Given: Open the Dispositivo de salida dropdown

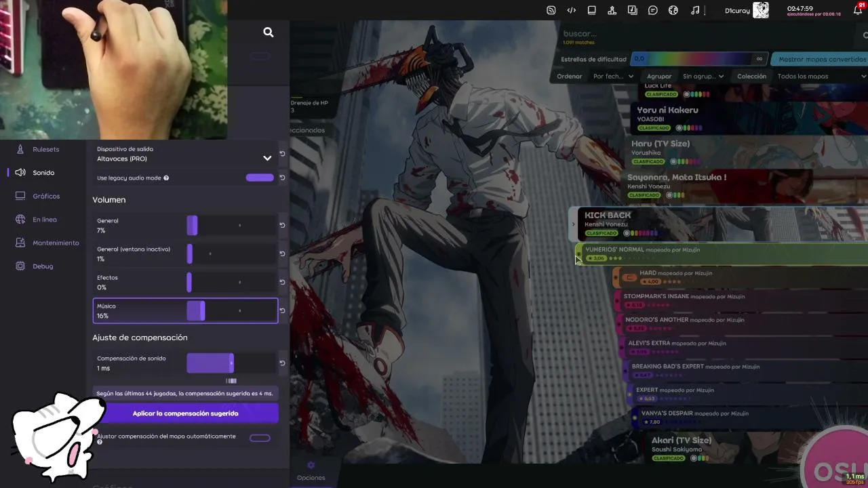Looking at the screenshot, I should point(184,154).
